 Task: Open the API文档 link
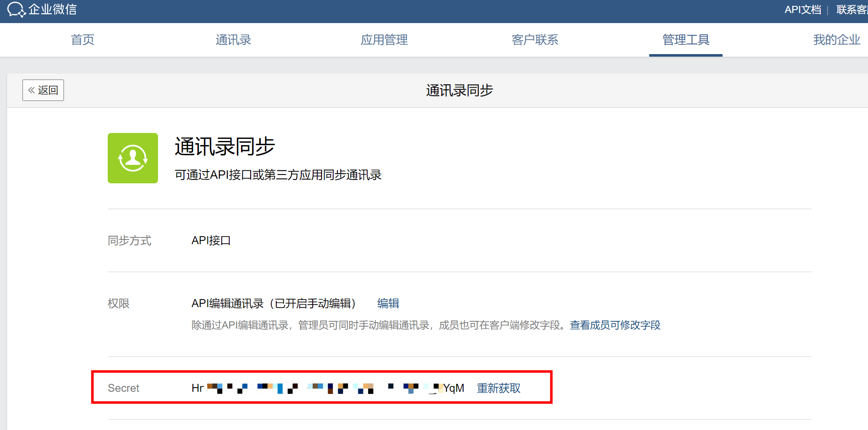click(x=803, y=10)
